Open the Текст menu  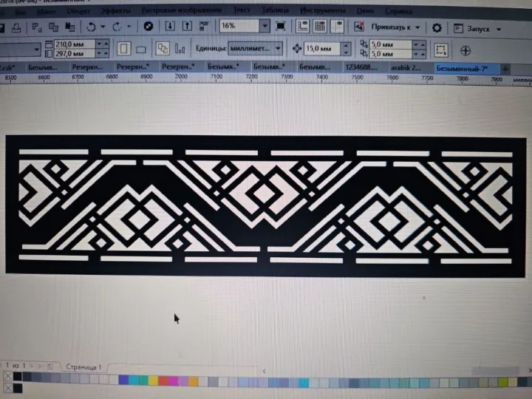[x=242, y=10]
